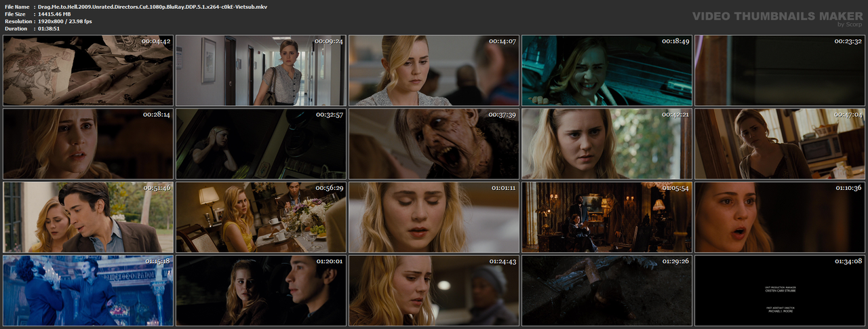Select the thumbnail timestamped 00:32:57
868x329 pixels.
261,144
